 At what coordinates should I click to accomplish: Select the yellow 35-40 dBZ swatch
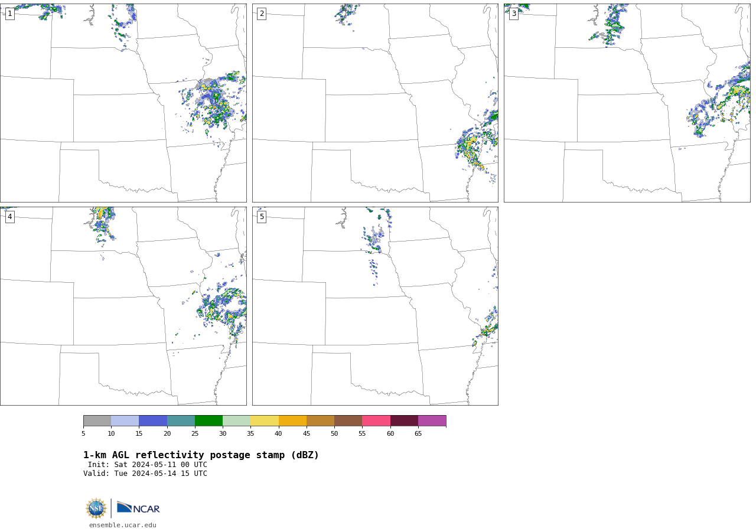click(x=265, y=421)
